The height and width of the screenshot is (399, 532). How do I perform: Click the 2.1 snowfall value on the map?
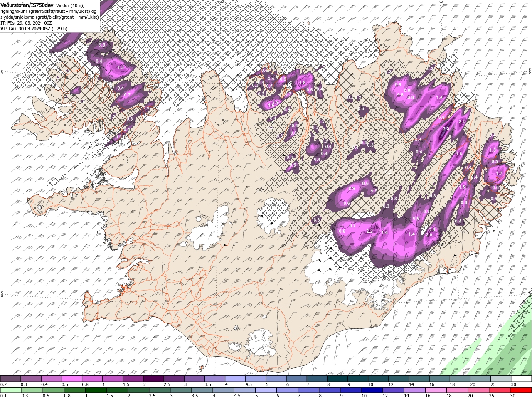coord(461,122)
